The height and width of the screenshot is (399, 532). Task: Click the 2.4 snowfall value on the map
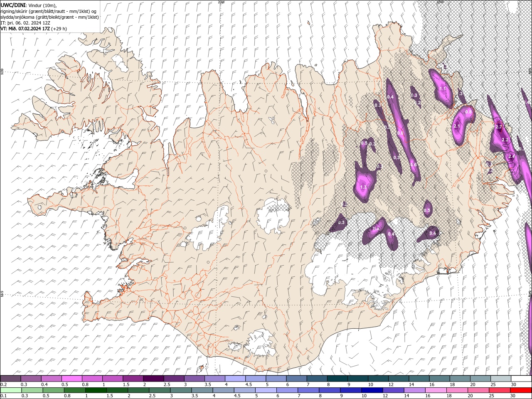(x=512, y=156)
